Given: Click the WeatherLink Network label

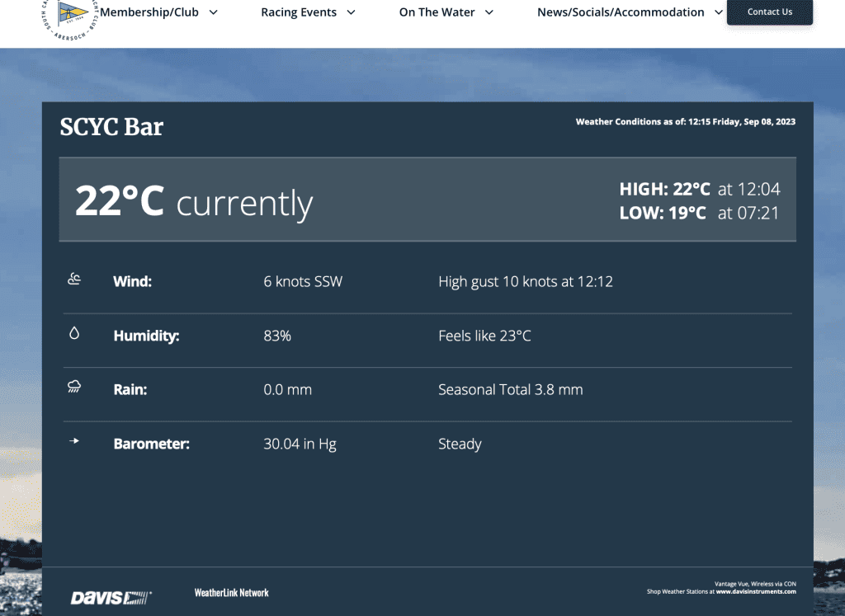Looking at the screenshot, I should pos(231,592).
